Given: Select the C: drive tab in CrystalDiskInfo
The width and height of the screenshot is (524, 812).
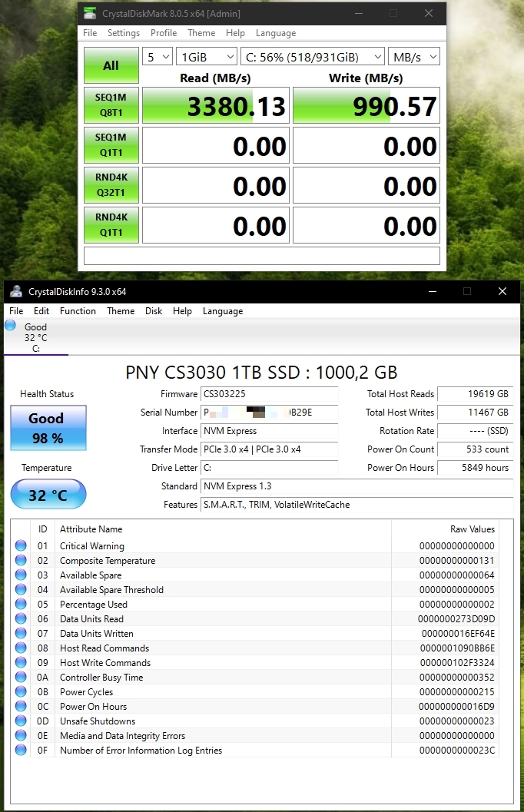Looking at the screenshot, I should [35, 338].
